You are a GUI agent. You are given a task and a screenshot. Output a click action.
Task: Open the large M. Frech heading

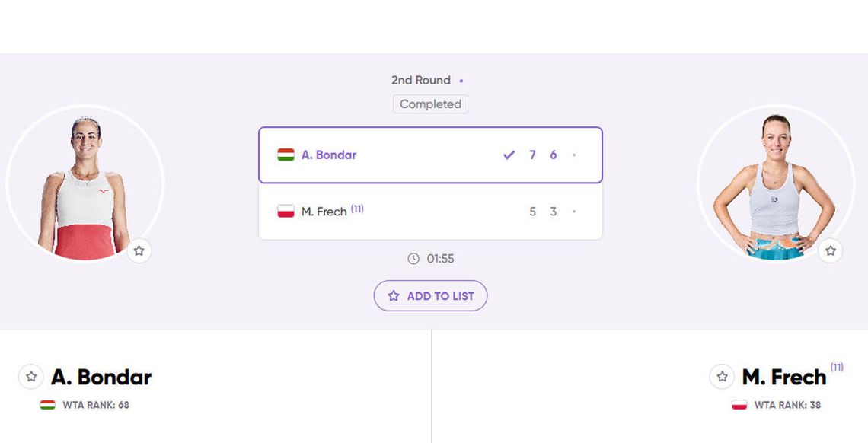[x=783, y=377]
